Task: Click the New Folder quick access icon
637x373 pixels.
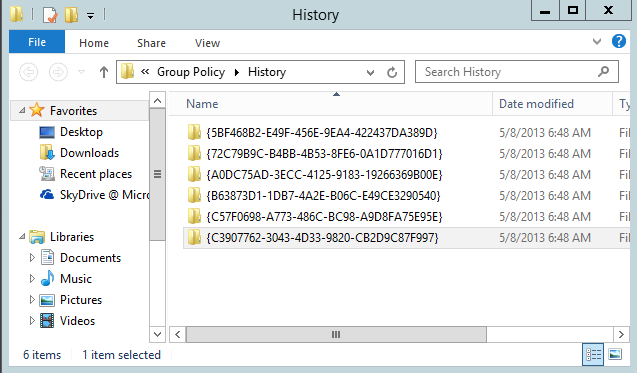Action: [x=72, y=15]
